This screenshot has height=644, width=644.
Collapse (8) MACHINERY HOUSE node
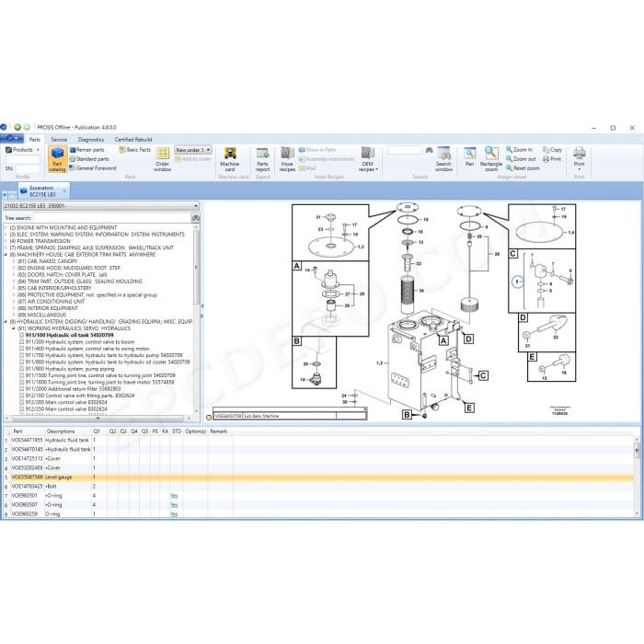[6, 255]
